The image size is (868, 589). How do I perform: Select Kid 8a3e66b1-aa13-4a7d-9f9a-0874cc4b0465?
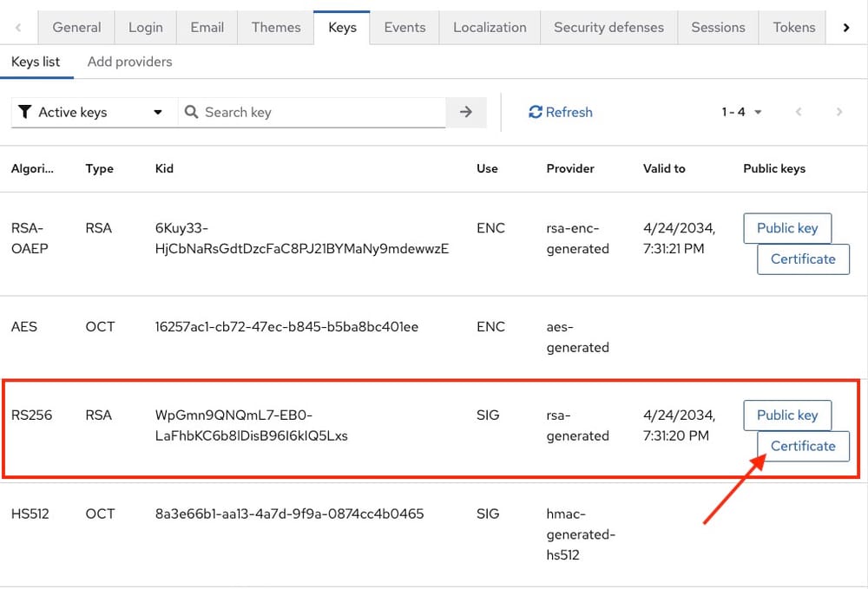290,514
